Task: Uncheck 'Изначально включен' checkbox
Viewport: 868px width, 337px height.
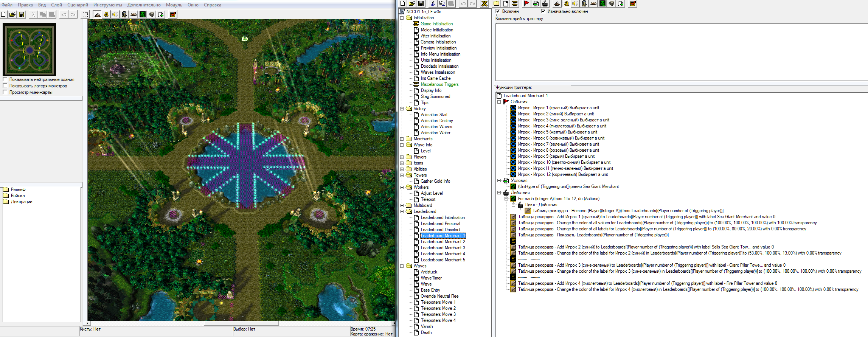Action: tap(543, 11)
